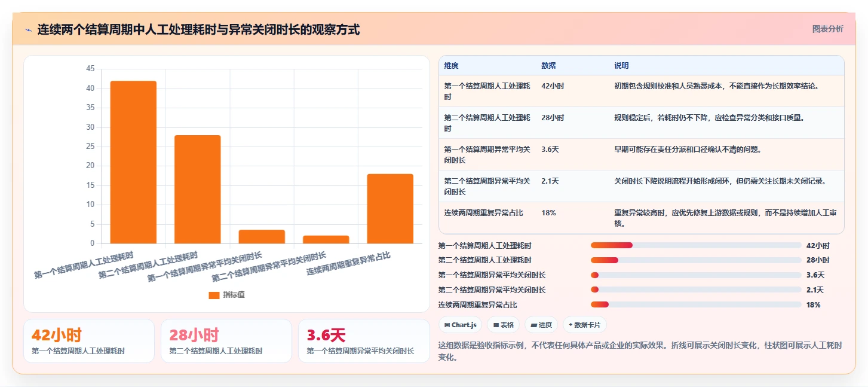Viewport: 868px width, 387px height.
Task: Click the progress bar showing 42小时
Action: point(696,245)
